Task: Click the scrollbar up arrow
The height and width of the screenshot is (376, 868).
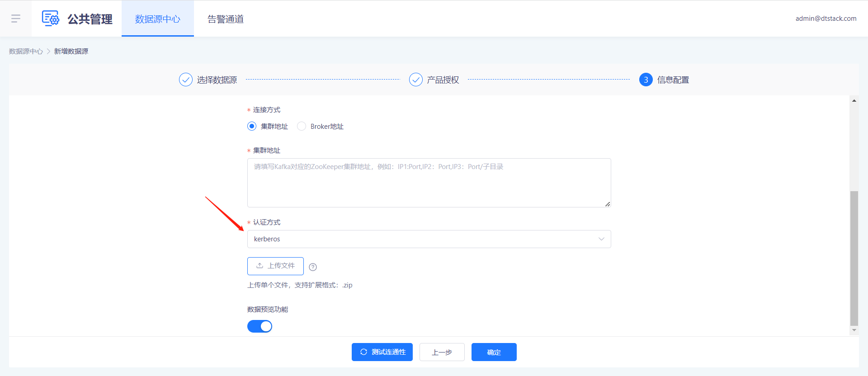Action: click(854, 100)
